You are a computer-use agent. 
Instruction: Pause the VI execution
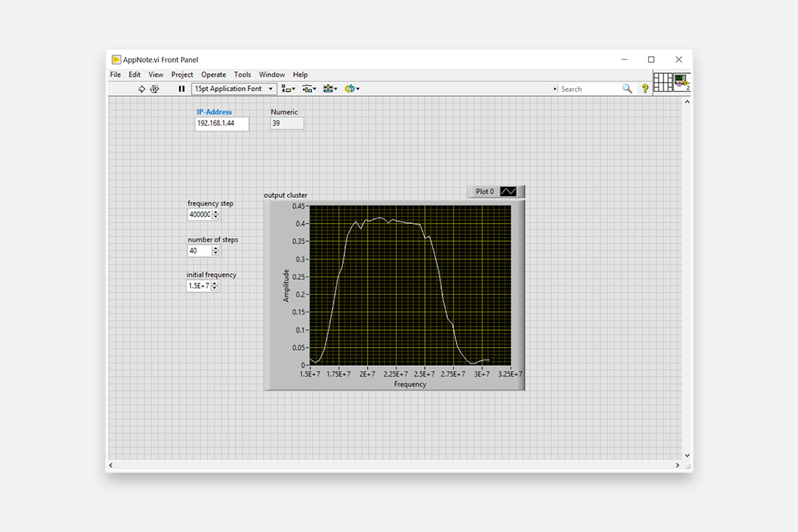pyautogui.click(x=181, y=88)
